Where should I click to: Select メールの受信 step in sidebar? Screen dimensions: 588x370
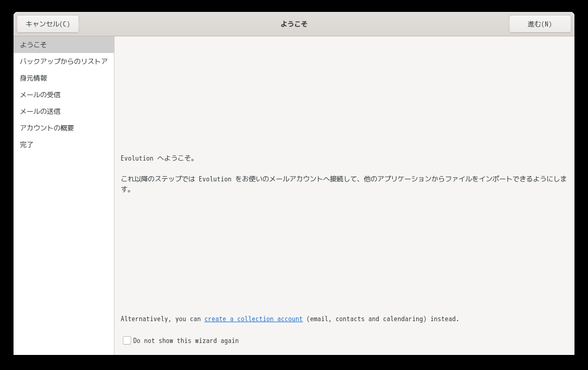tap(64, 95)
